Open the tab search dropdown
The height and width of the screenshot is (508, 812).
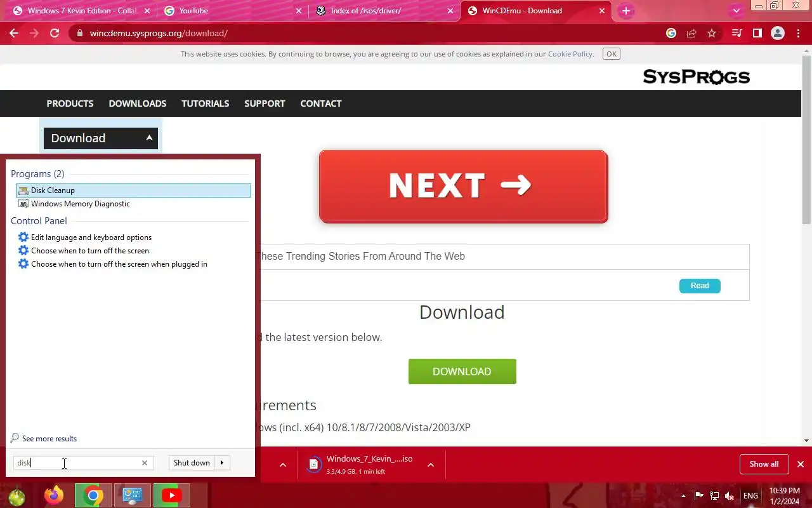coord(736,11)
